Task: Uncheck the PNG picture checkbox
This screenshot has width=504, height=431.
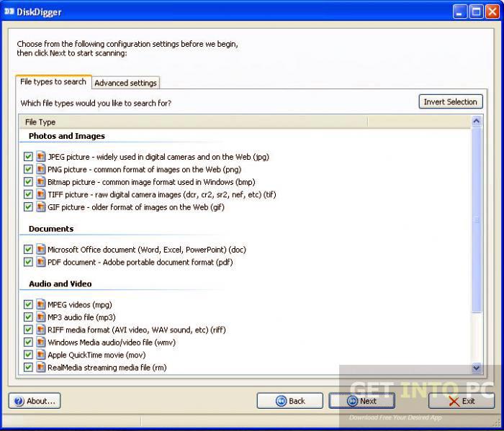Action: point(28,169)
